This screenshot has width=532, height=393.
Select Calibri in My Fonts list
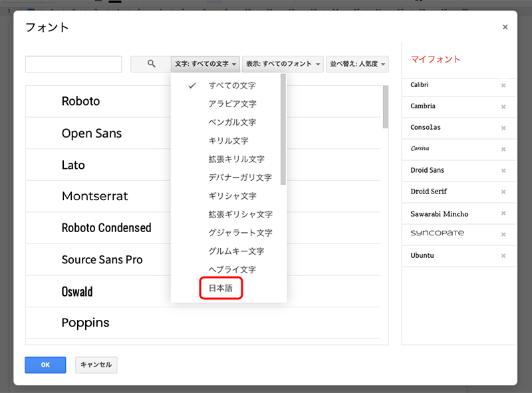coord(420,85)
